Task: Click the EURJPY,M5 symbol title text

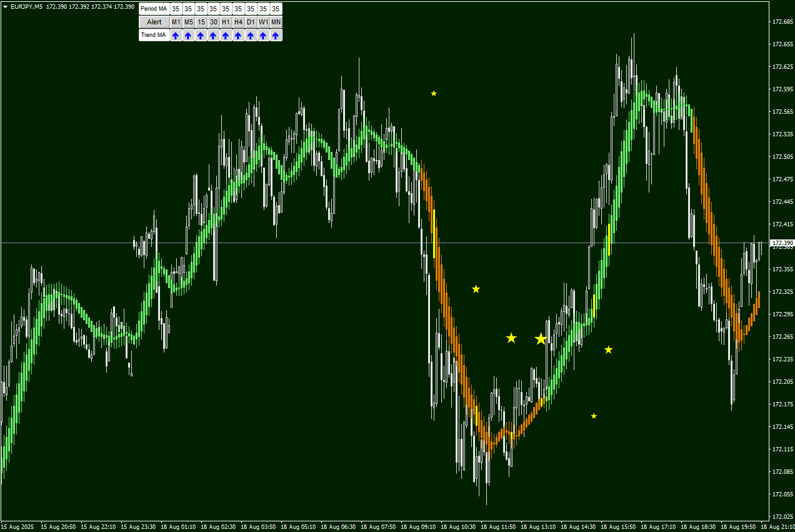Action: [27, 7]
